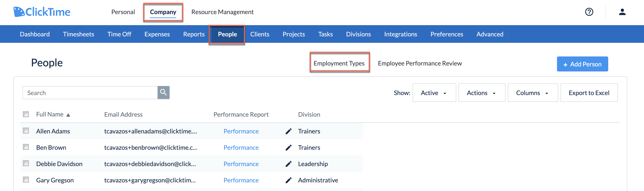Image resolution: width=644 pixels, height=191 pixels.
Task: Select the name Gary Gregson
Action: tap(55, 180)
